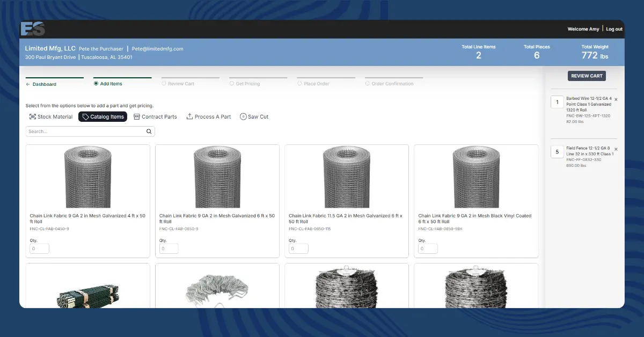Click the search magnifier icon
This screenshot has width=644, height=337.
[x=149, y=131]
